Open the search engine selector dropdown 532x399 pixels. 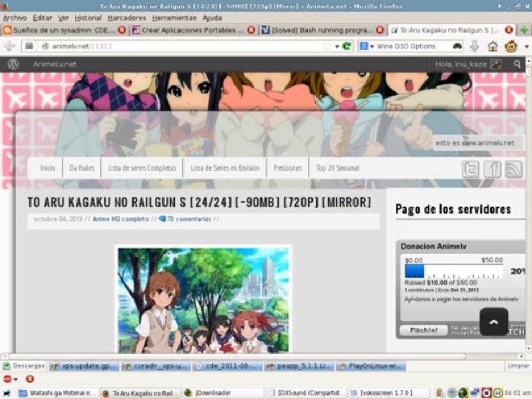[x=367, y=46]
